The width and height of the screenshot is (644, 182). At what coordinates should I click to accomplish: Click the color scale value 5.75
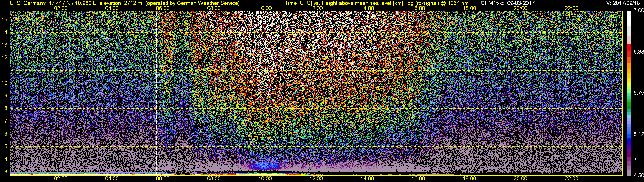[638, 93]
